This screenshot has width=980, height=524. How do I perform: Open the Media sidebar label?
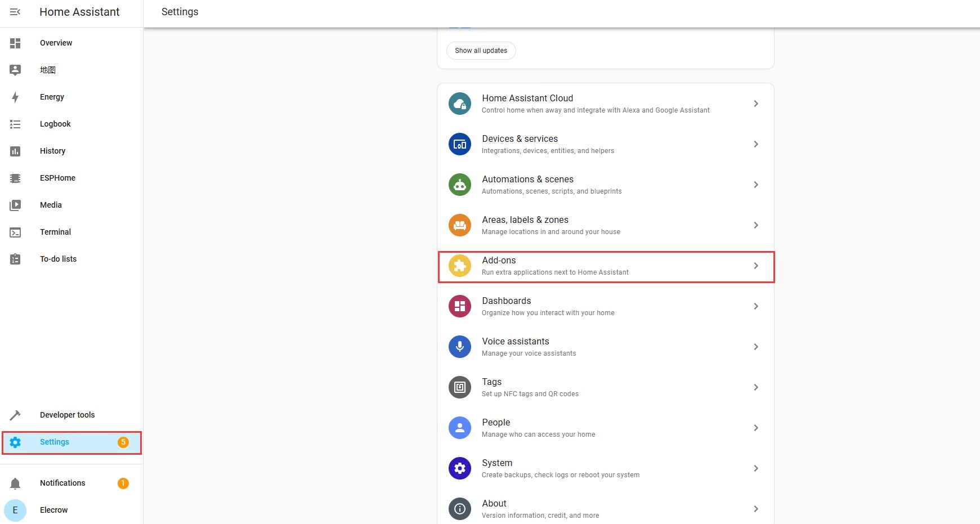[x=51, y=205]
